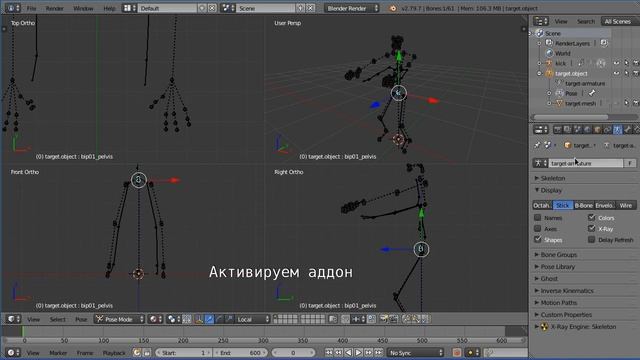The height and width of the screenshot is (360, 640).
Task: Open the screen layout browser icon
Action: click(129, 8)
